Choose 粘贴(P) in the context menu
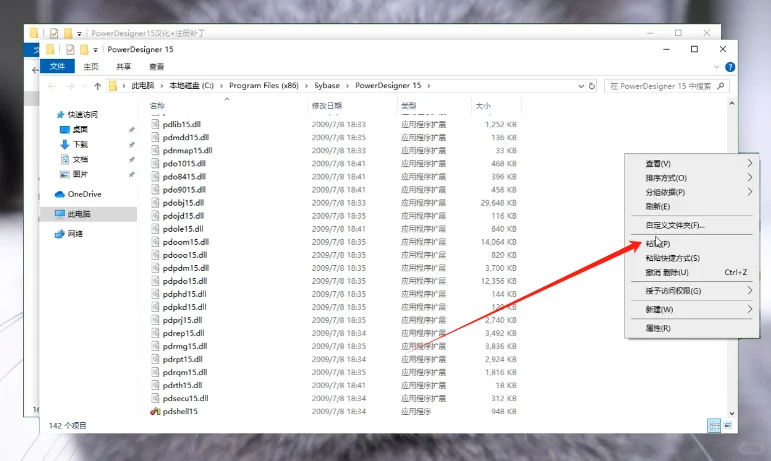This screenshot has height=461, width=771. tap(692, 244)
